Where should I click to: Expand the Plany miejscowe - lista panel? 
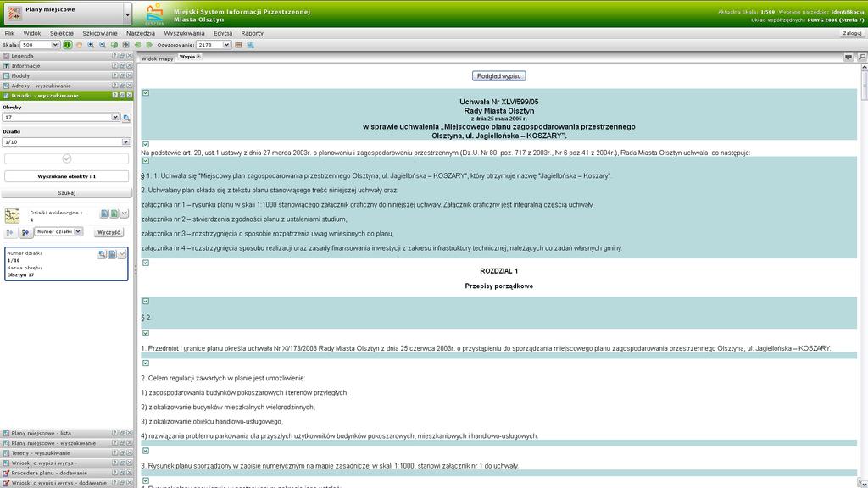pyautogui.click(x=66, y=433)
